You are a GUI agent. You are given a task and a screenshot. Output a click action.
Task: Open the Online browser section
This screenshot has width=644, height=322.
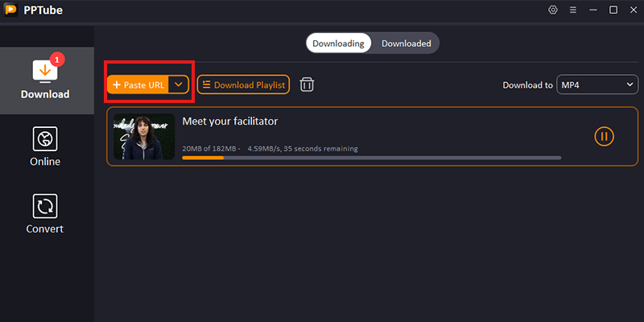pos(45,147)
